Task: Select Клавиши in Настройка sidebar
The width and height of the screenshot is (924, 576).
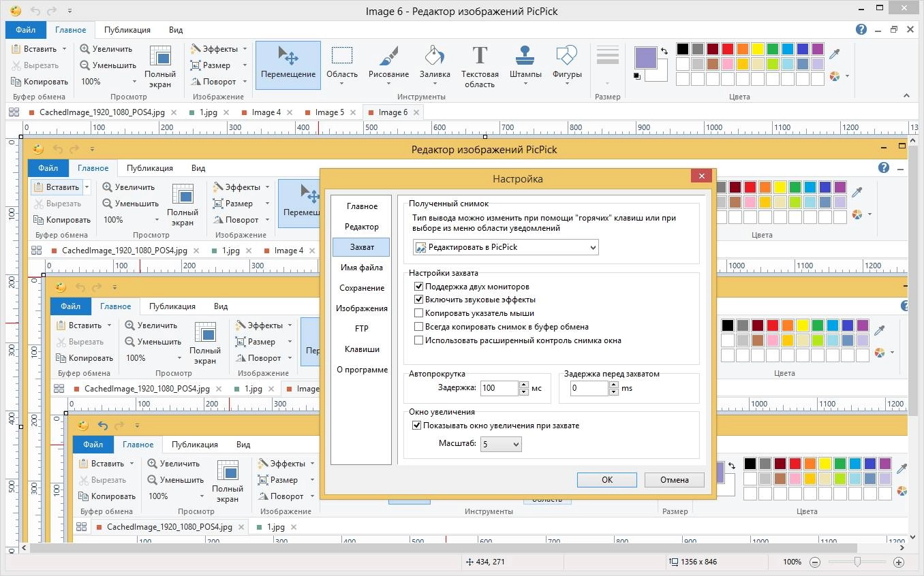Action: pos(362,349)
